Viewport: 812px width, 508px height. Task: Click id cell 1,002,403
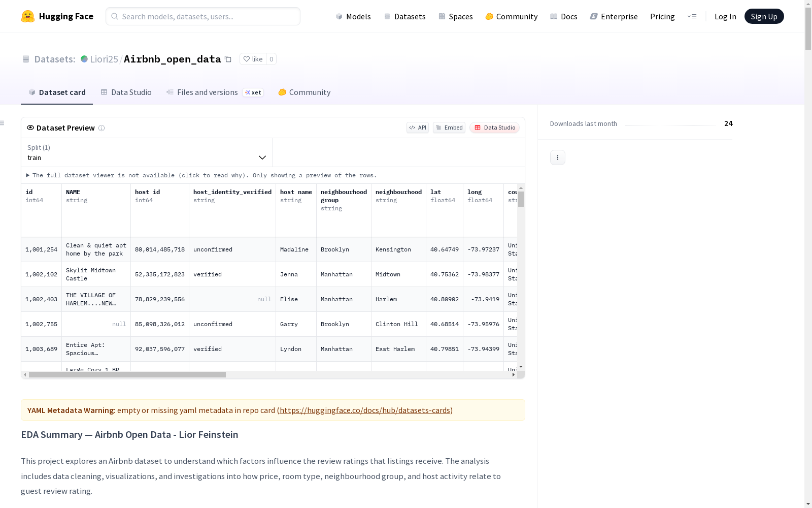click(x=42, y=299)
